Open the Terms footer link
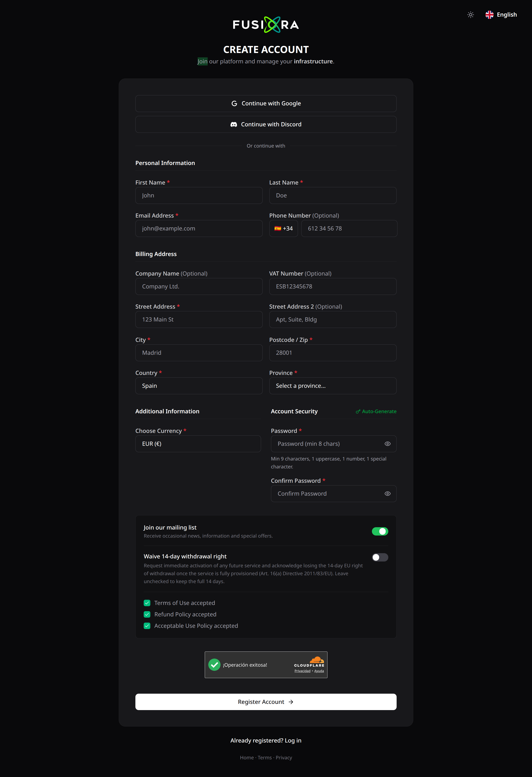 pyautogui.click(x=265, y=758)
